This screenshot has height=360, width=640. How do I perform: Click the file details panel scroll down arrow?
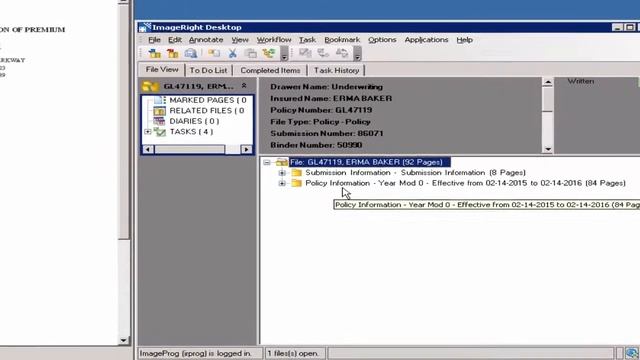tap(548, 149)
